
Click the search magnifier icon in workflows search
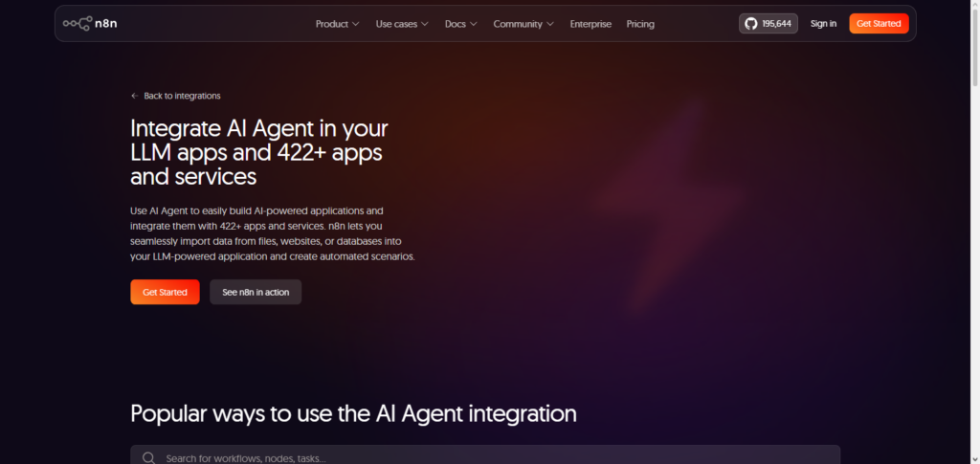click(148, 458)
